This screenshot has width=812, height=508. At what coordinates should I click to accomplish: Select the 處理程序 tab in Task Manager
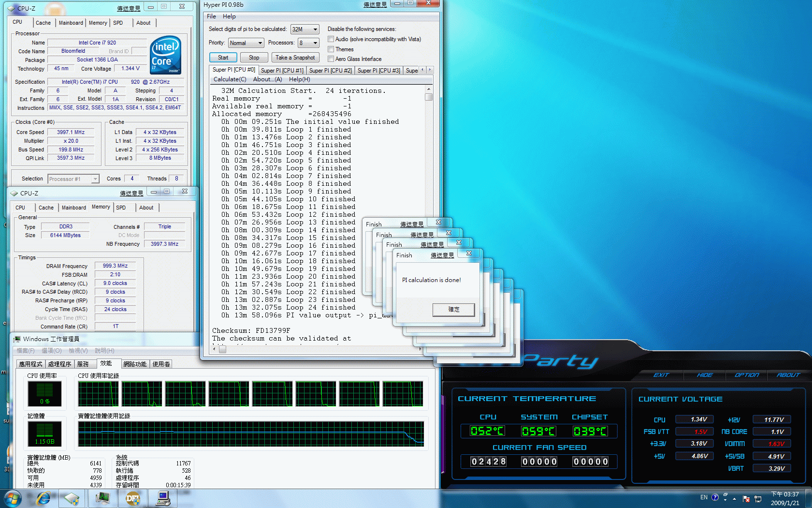click(59, 364)
